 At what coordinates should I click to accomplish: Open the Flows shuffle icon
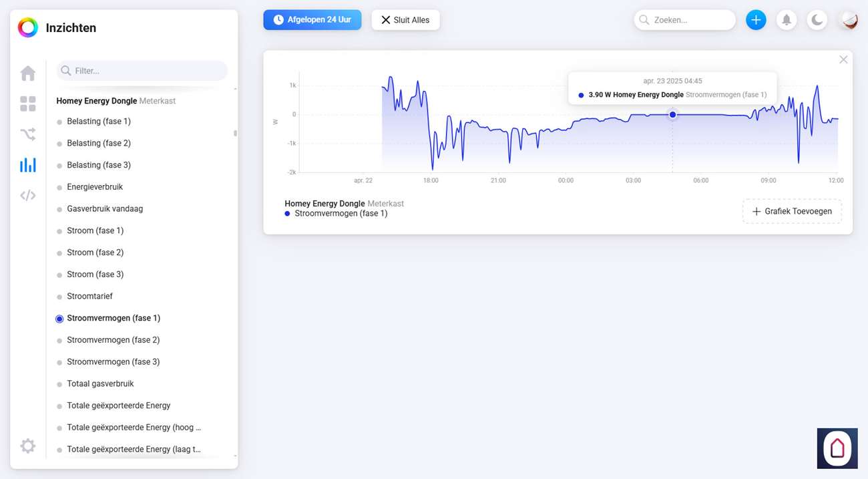tap(28, 134)
